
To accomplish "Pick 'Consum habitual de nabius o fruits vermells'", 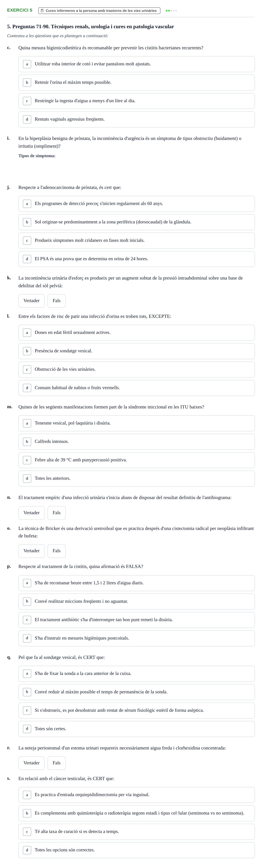I will (136, 388).
